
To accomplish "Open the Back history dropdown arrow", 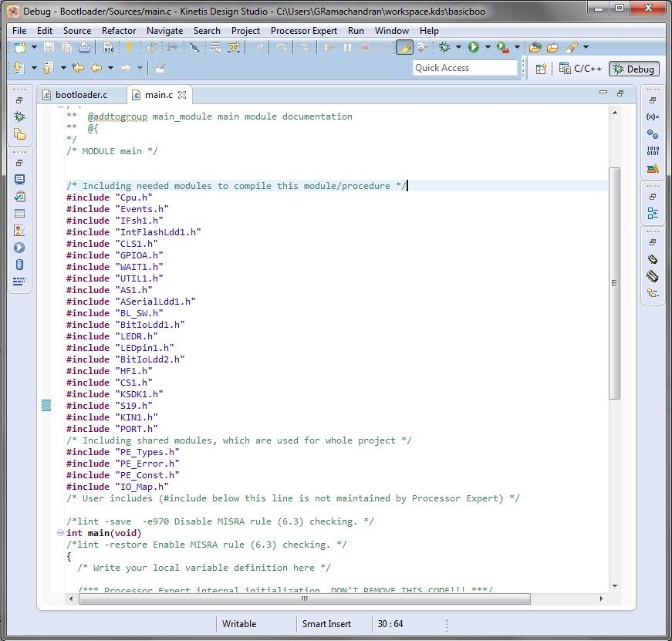I will (110, 68).
